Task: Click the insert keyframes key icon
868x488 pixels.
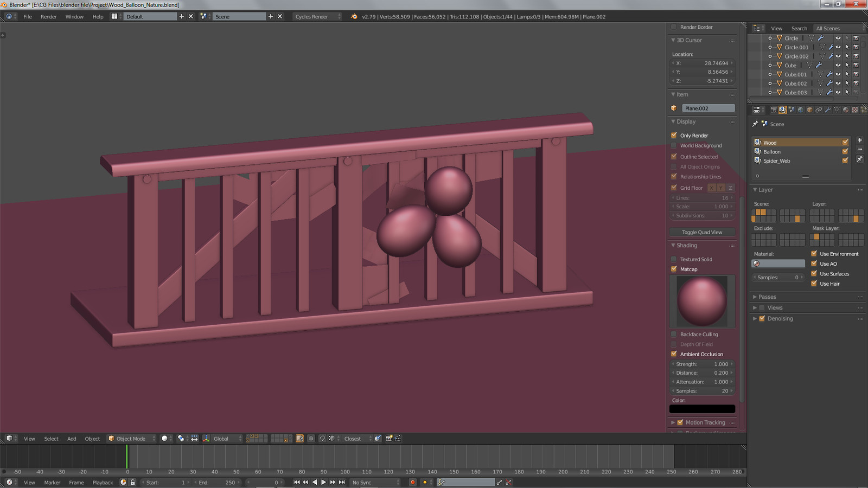Action: pyautogui.click(x=500, y=482)
